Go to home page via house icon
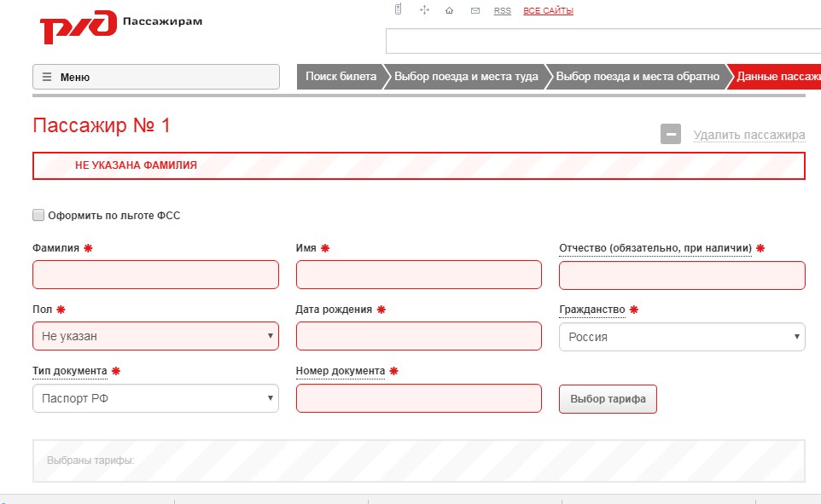This screenshot has width=821, height=504. point(449,11)
